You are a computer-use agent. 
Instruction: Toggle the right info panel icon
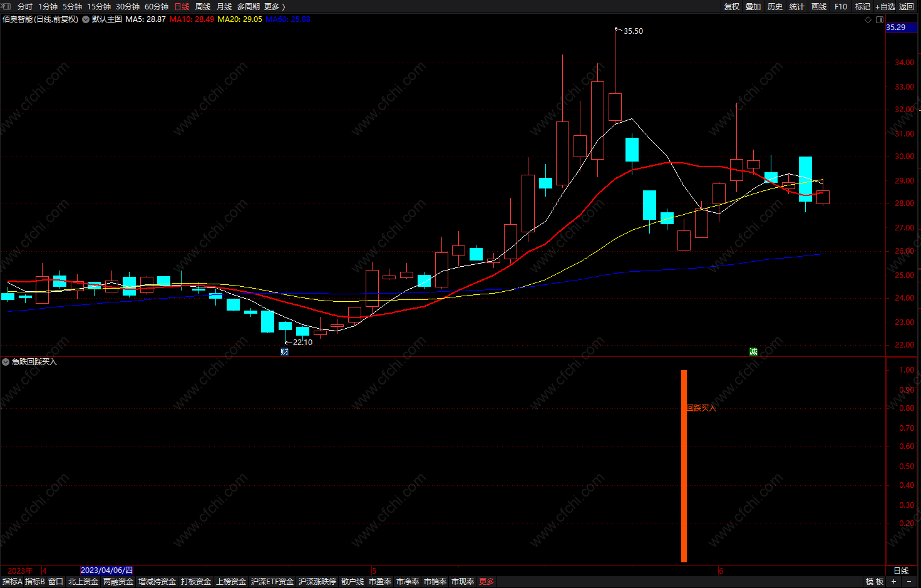879,19
